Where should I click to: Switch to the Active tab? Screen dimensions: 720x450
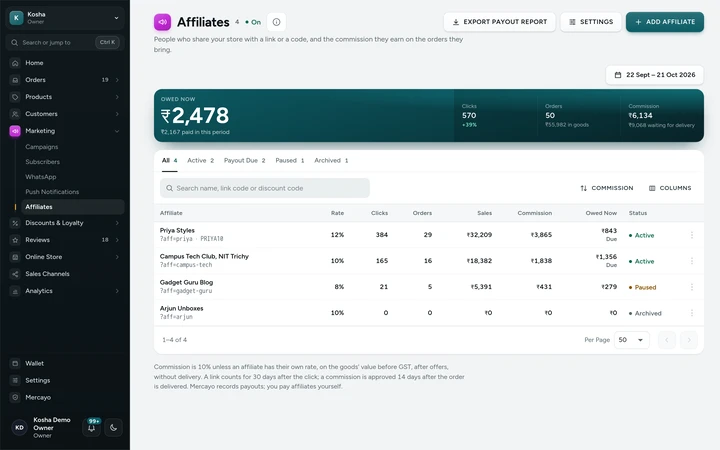click(201, 161)
